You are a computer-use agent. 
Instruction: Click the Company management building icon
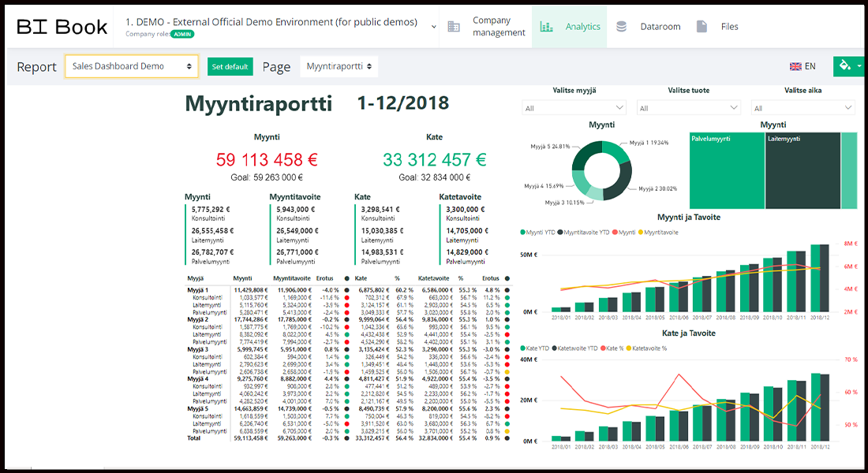click(x=454, y=27)
